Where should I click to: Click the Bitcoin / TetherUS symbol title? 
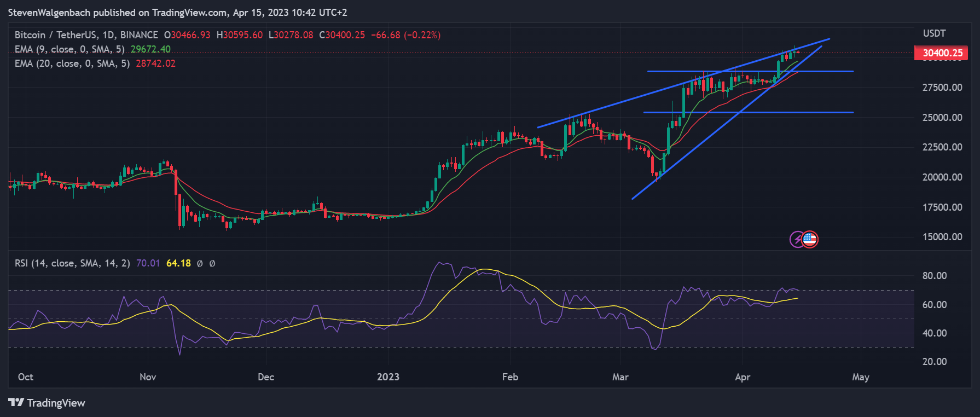[86, 35]
